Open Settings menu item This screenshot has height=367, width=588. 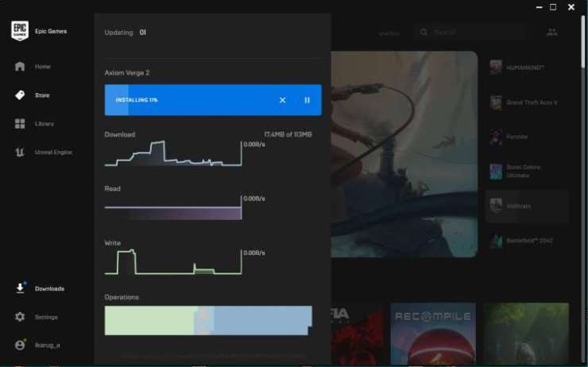coord(46,317)
